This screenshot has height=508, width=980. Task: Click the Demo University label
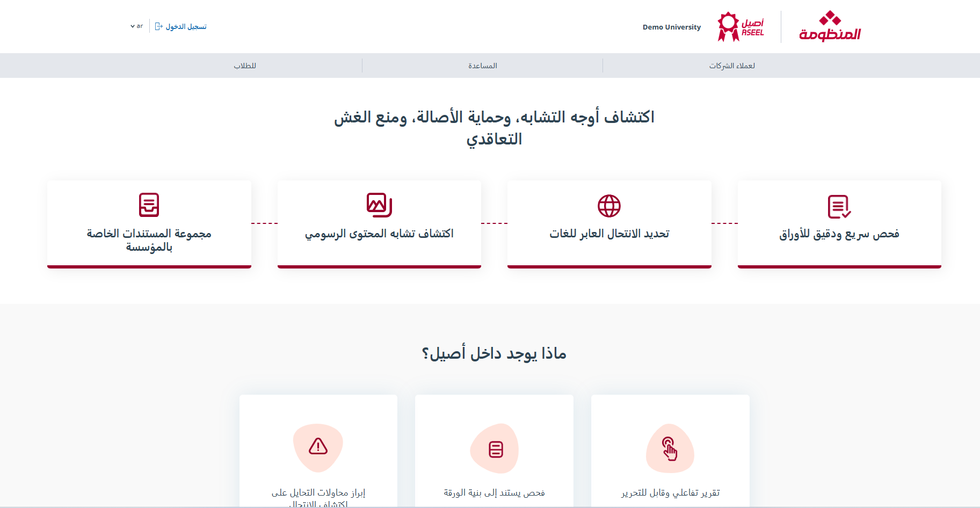click(x=671, y=27)
